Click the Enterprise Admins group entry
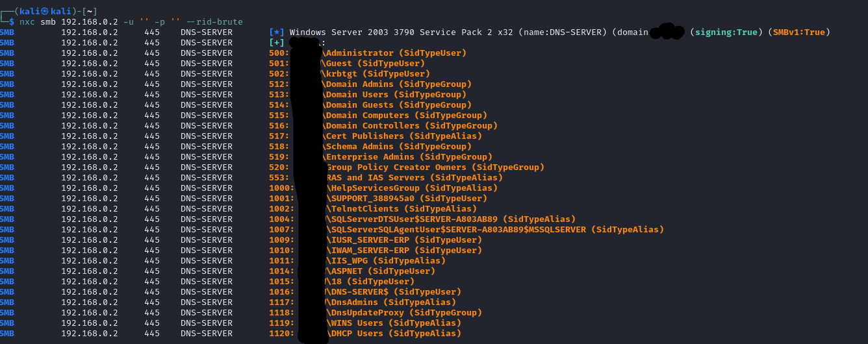Viewport: 868px width, 344px height. click(x=409, y=157)
